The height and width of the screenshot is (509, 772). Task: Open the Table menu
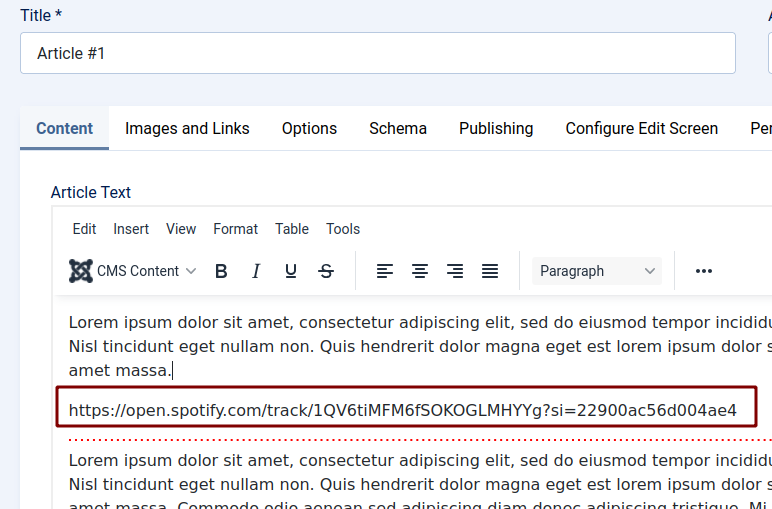[x=292, y=229]
